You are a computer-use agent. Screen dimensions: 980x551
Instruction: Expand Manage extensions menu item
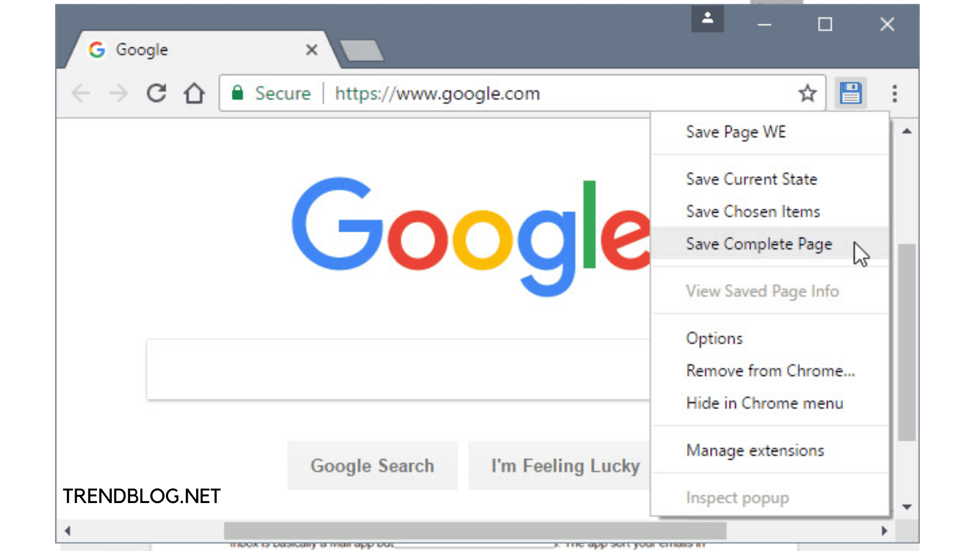(x=755, y=450)
